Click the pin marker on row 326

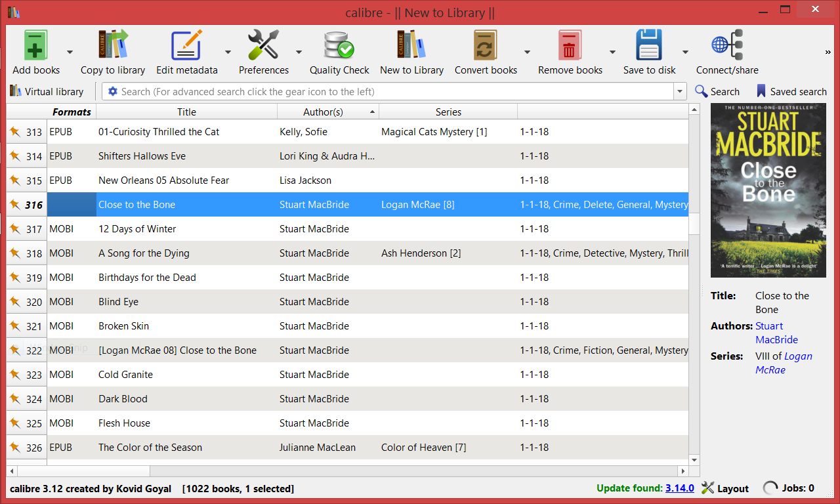point(14,448)
